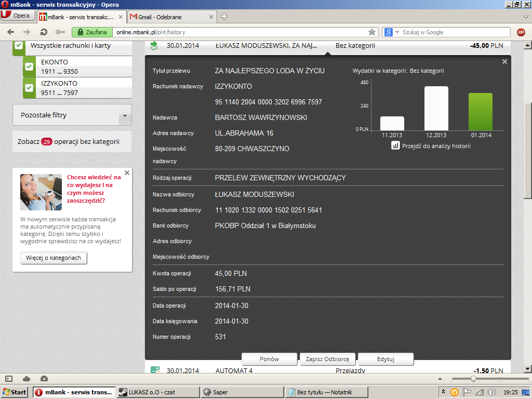Viewport: 532px width, 399px height.
Task: Toggle the IZZYKONTO account checkbox
Action: point(29,88)
